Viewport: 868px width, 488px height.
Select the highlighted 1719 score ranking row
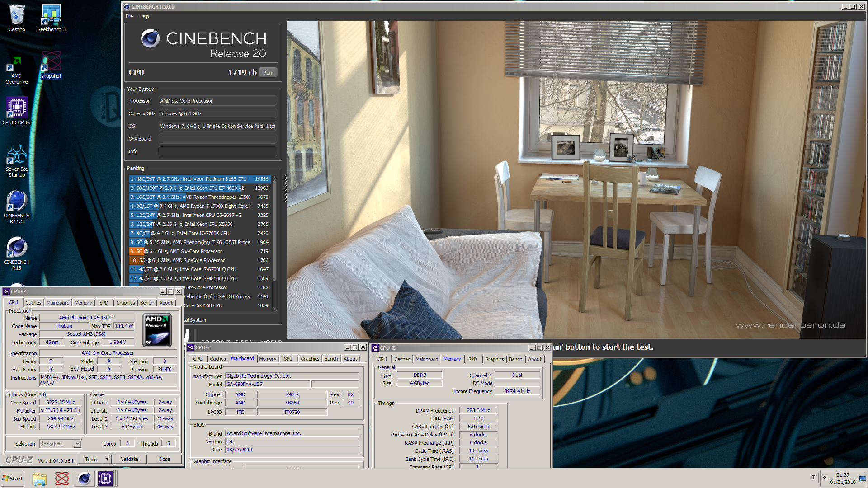(x=199, y=251)
